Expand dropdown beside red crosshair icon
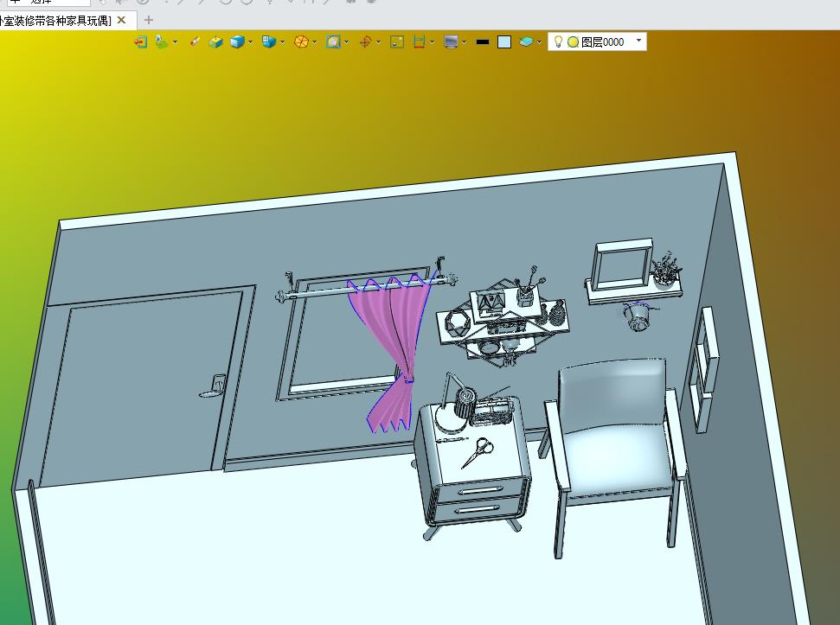This screenshot has height=625, width=840. [x=378, y=41]
